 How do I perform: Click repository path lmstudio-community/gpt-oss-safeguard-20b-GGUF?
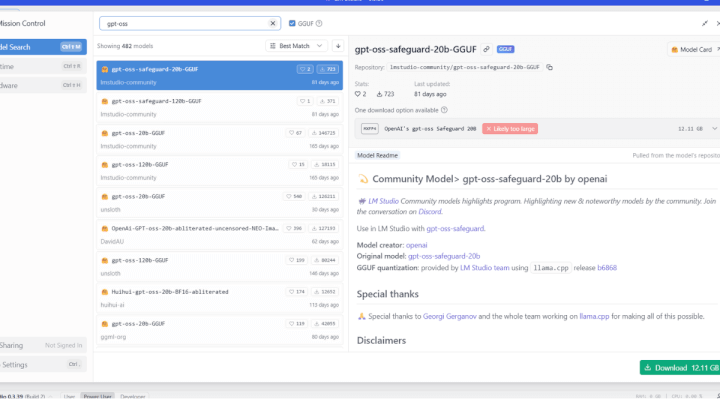coord(464,67)
